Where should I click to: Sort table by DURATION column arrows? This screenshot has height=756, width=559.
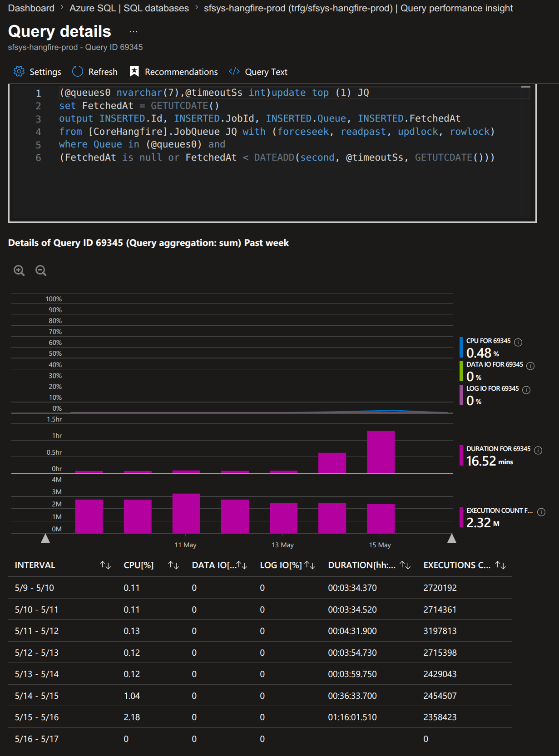(405, 565)
